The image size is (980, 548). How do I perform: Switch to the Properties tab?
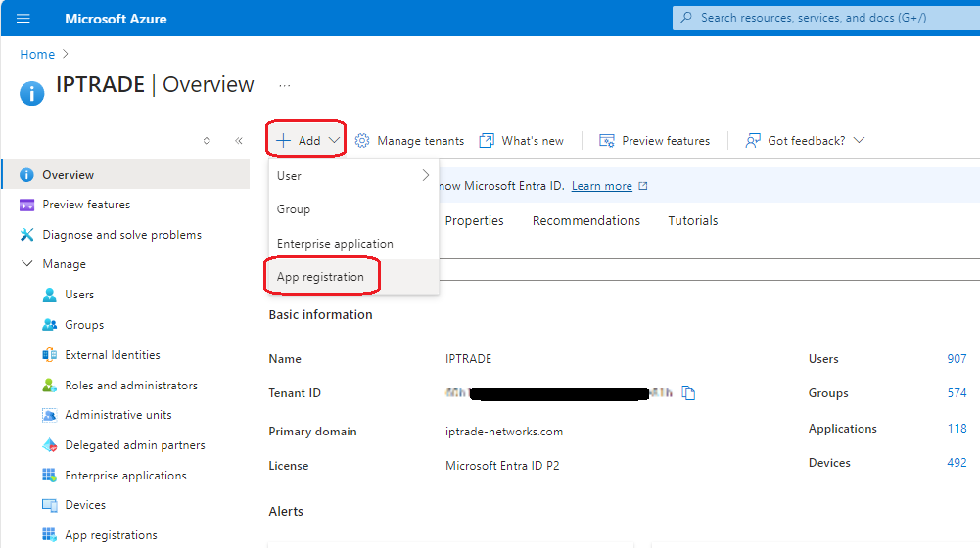(475, 220)
